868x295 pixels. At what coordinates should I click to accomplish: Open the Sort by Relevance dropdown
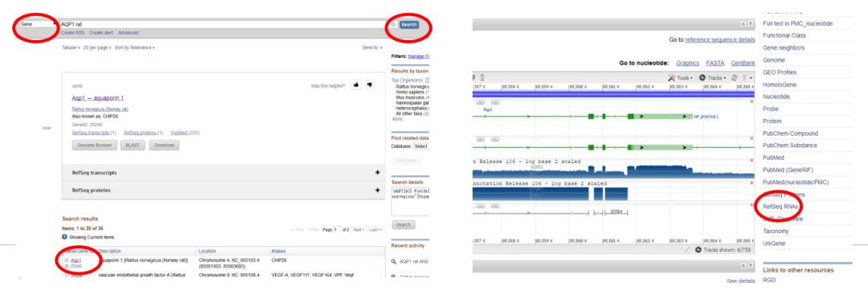tap(134, 47)
